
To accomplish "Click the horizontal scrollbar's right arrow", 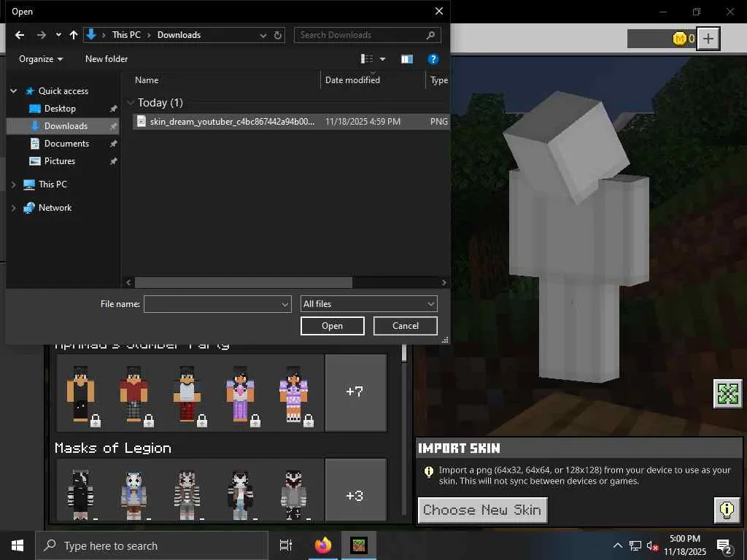I will (x=444, y=282).
